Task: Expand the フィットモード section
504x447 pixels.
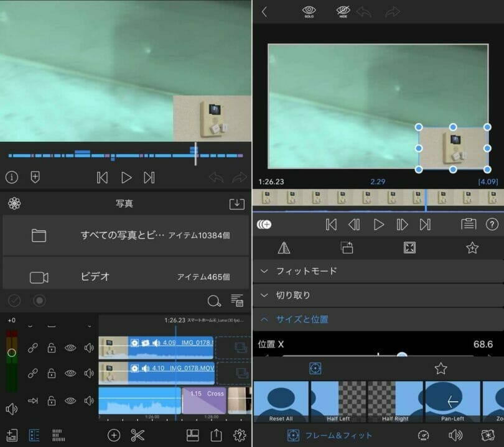Action: point(378,271)
